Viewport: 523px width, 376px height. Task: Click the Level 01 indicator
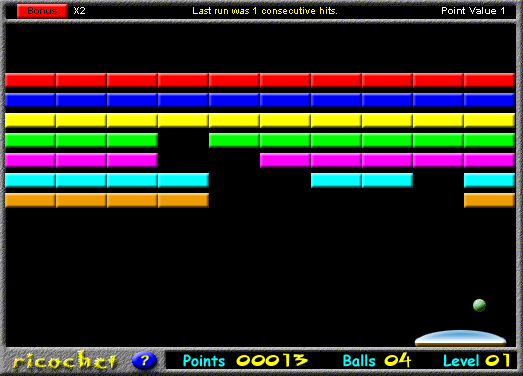(x=477, y=361)
